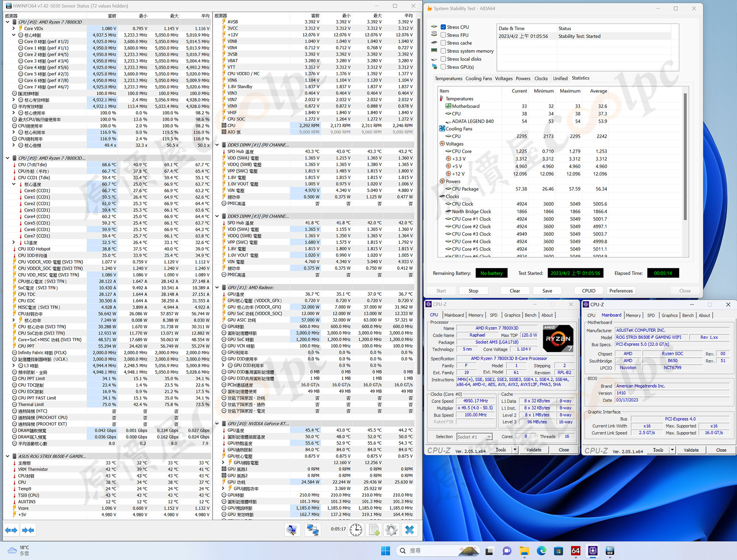Expand 核心有效時脈 row

coord(14,100)
